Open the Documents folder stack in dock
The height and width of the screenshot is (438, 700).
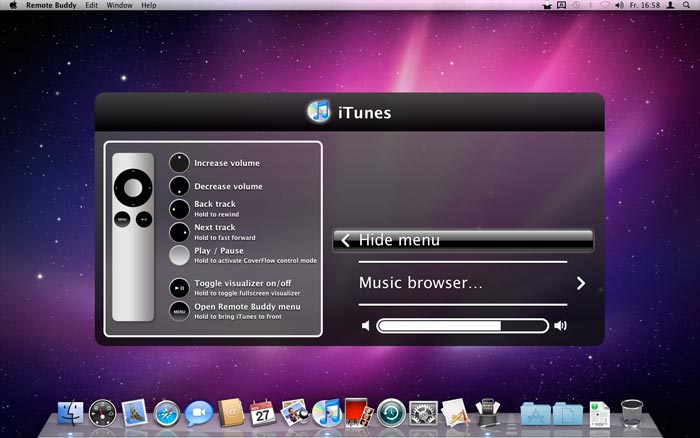point(567,414)
